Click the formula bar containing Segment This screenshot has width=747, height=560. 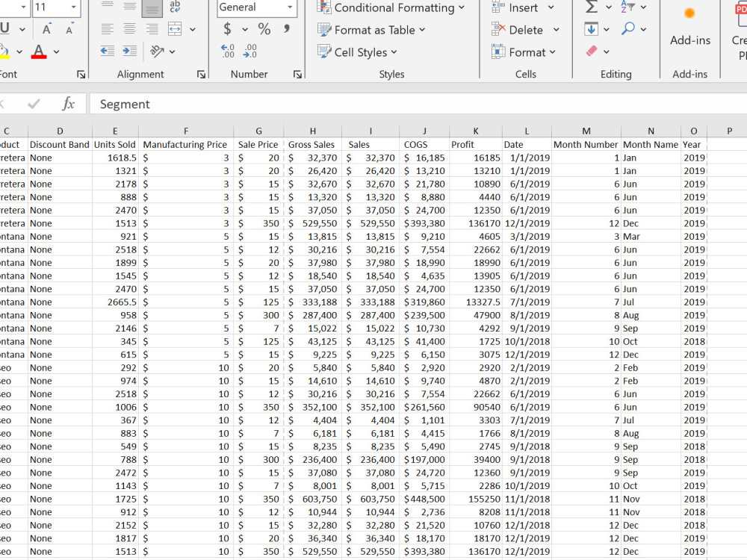click(418, 104)
